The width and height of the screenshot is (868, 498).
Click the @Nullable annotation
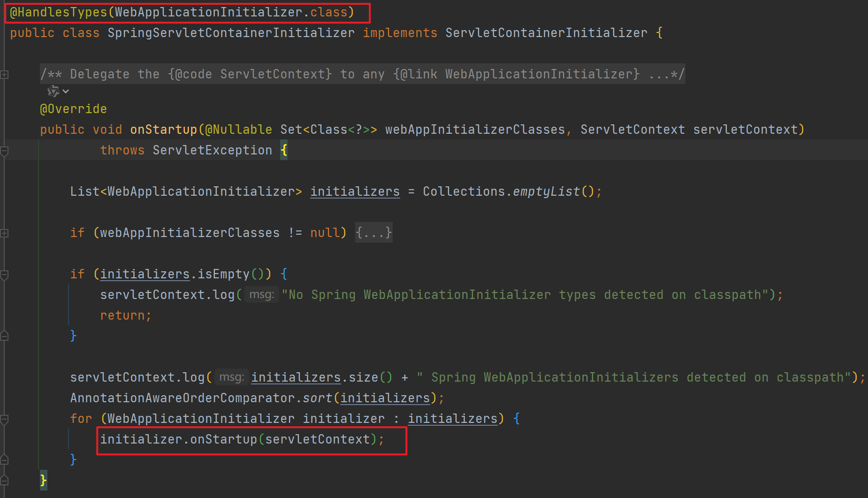pyautogui.click(x=239, y=130)
